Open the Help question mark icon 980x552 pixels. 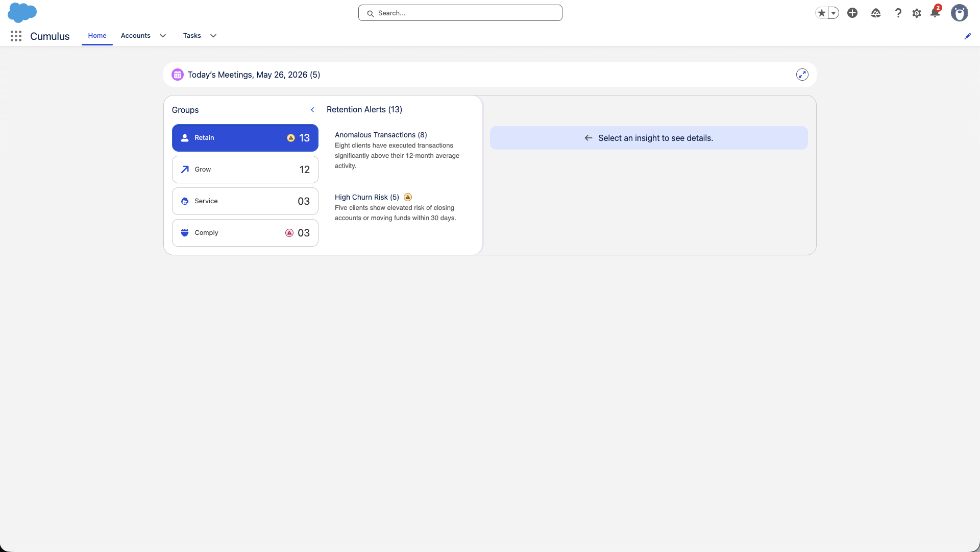point(898,13)
